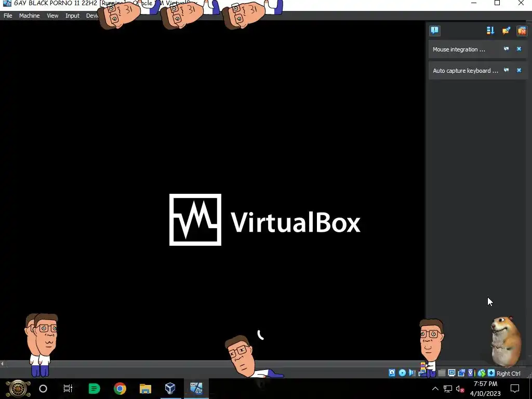Viewport: 532px width, 399px height.
Task: Show hidden system tray icons
Action: [435, 389]
